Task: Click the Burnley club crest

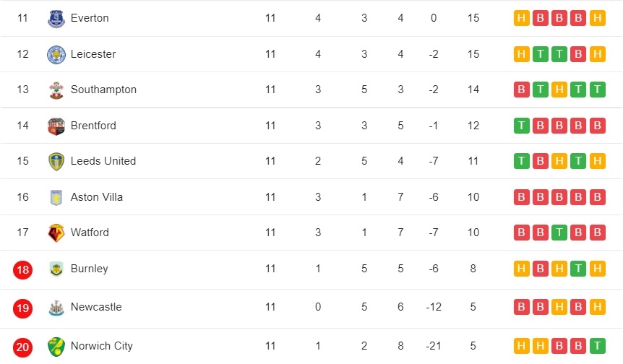Action: click(56, 269)
